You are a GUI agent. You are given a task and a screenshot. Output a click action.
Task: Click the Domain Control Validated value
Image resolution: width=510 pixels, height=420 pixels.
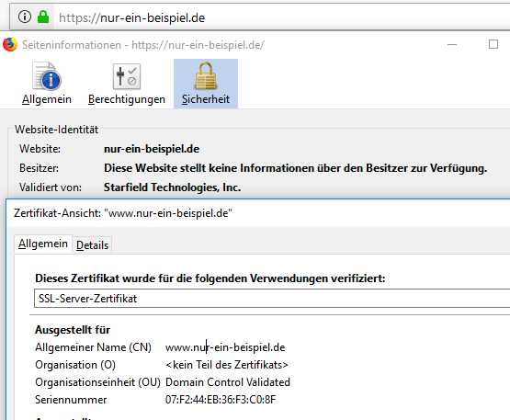coord(228,382)
